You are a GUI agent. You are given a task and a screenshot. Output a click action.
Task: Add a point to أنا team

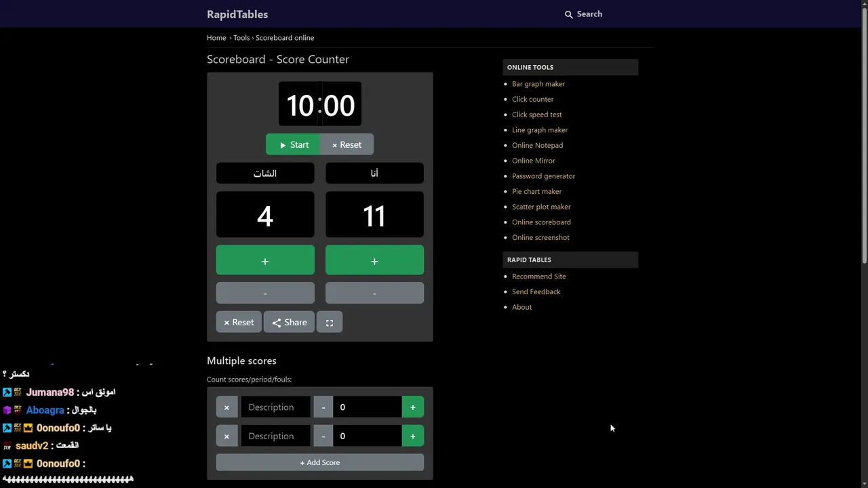374,261
